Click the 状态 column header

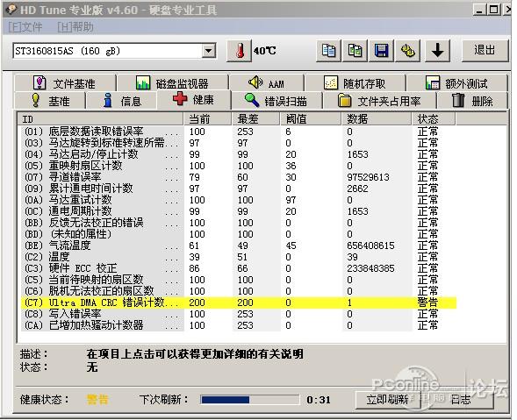coord(434,119)
